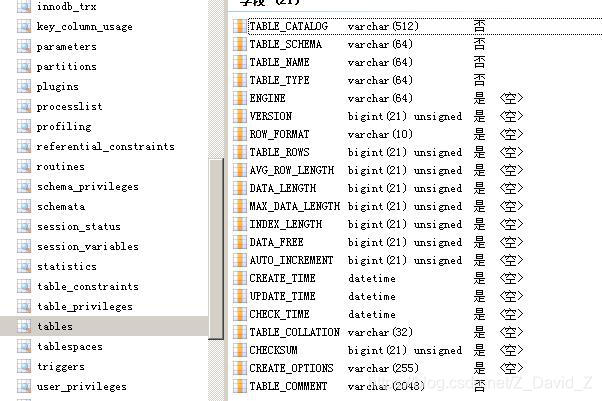Click the table list vertical scrollbar thumb
Viewport: 602px width, 401px height.
[x=216, y=249]
